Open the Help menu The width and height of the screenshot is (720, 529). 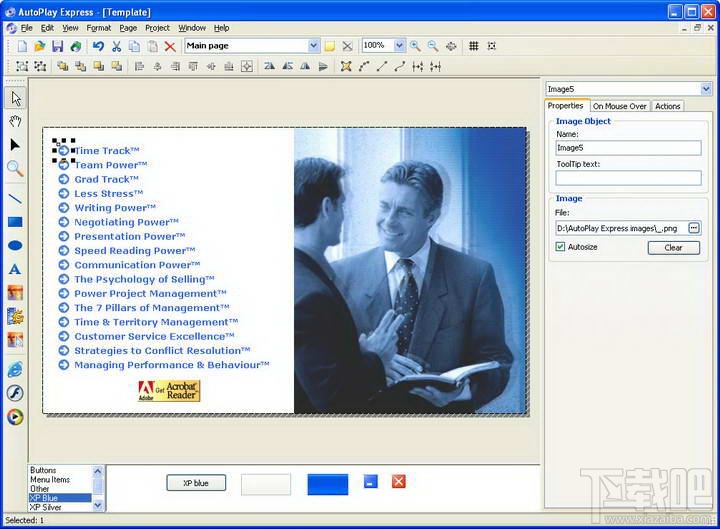pyautogui.click(x=221, y=28)
